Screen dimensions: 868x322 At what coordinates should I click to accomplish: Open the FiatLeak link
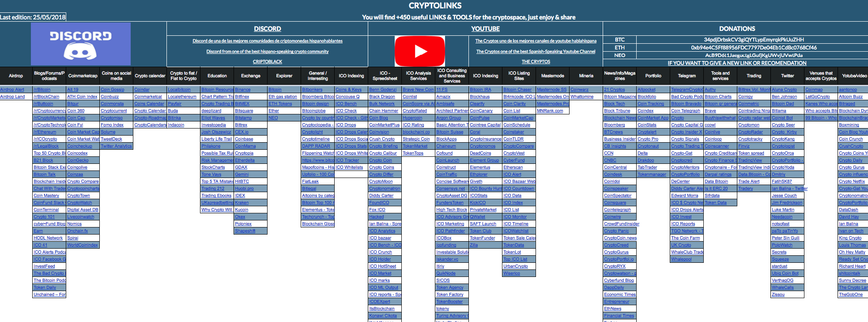pos(310,182)
